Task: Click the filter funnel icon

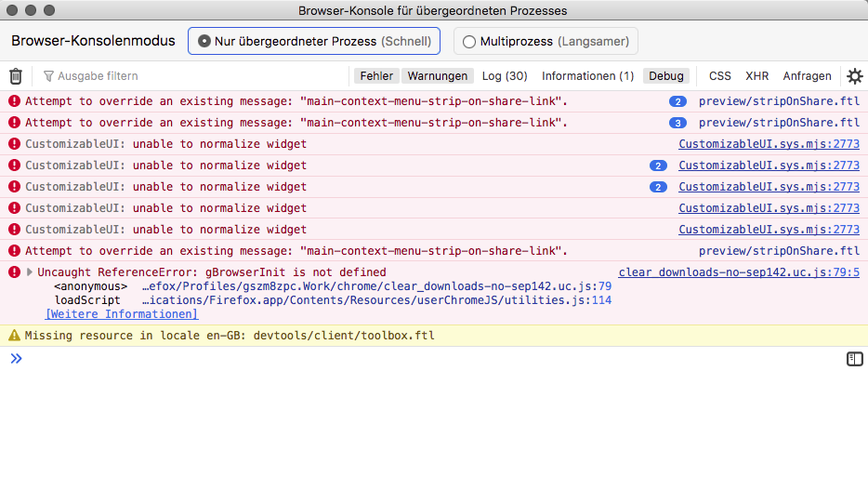Action: (48, 76)
